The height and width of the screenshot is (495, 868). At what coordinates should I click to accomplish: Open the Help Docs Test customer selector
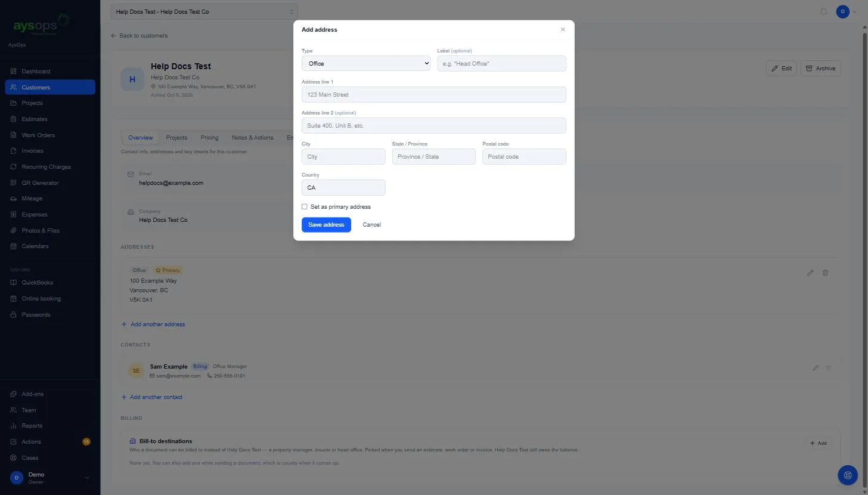pyautogui.click(x=204, y=11)
